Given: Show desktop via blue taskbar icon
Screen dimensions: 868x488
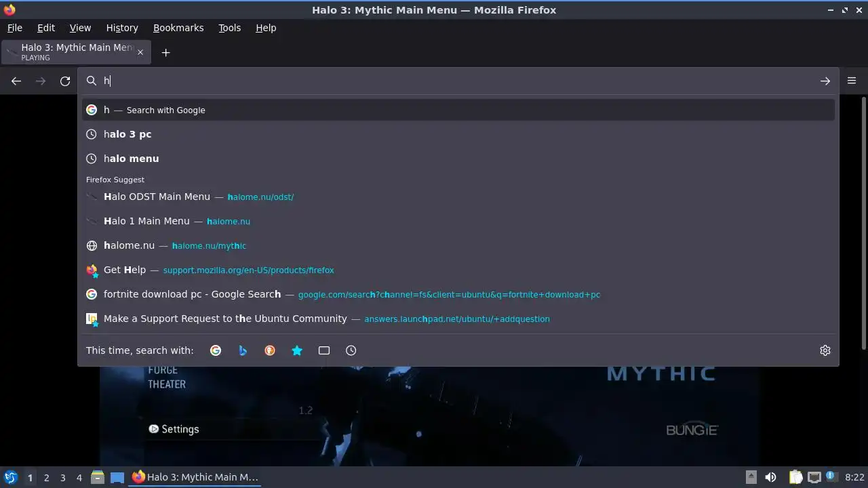Looking at the screenshot, I should (x=117, y=477).
